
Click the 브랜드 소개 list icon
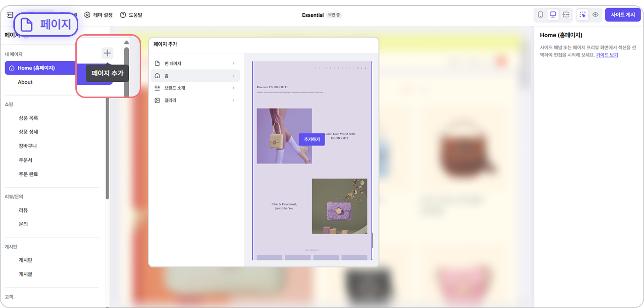click(158, 88)
